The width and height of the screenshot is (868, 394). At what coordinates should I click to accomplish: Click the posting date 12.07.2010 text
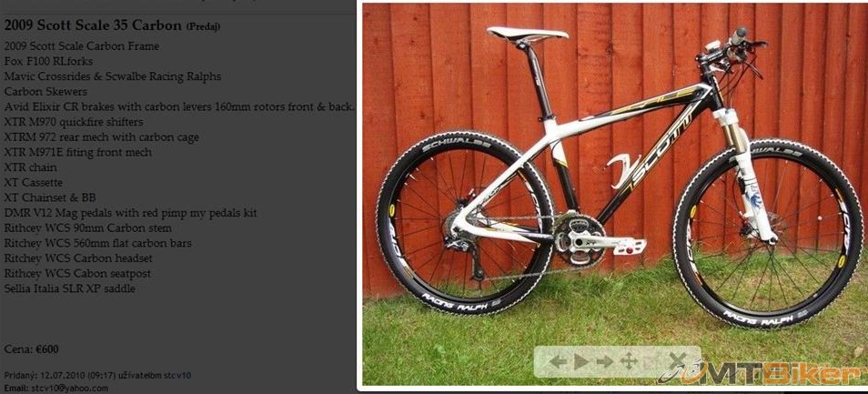click(62, 376)
